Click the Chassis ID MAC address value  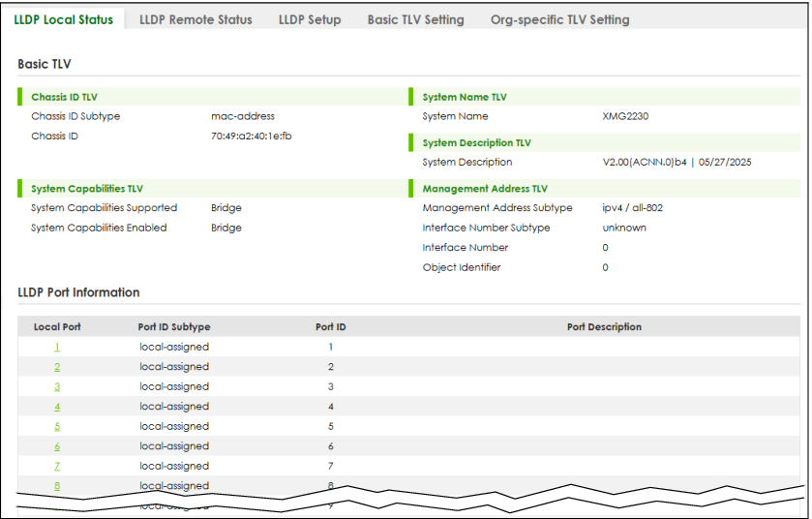click(x=252, y=137)
